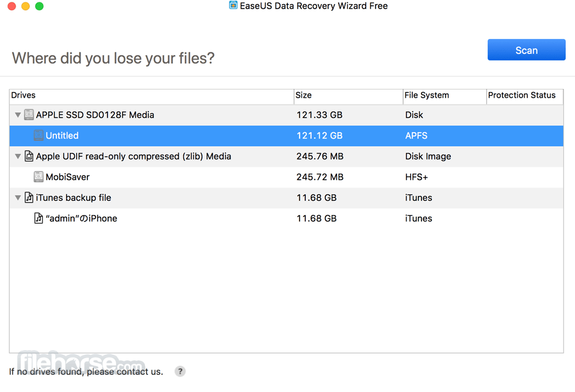Click the APPLE SSD hard disk icon

point(29,115)
